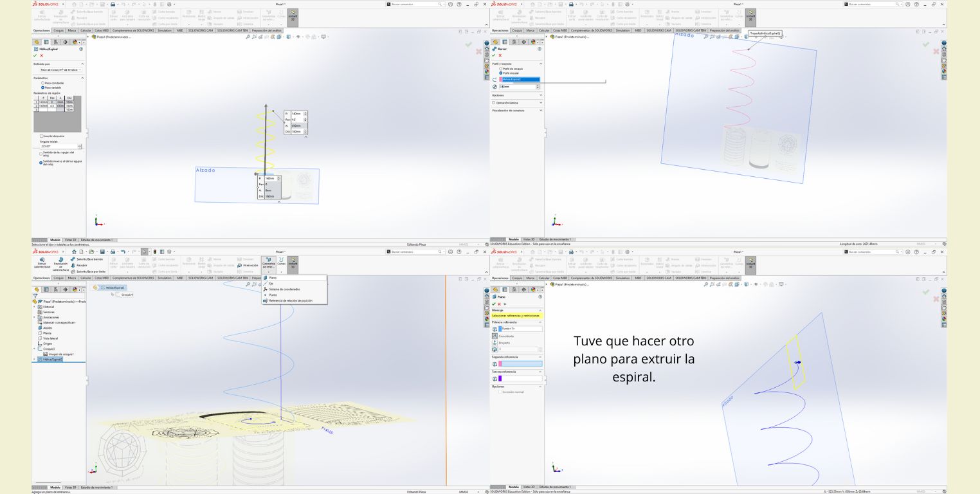Choose 'Sentido de las agujas del reloj'
The width and height of the screenshot is (980, 494).
pos(41,154)
